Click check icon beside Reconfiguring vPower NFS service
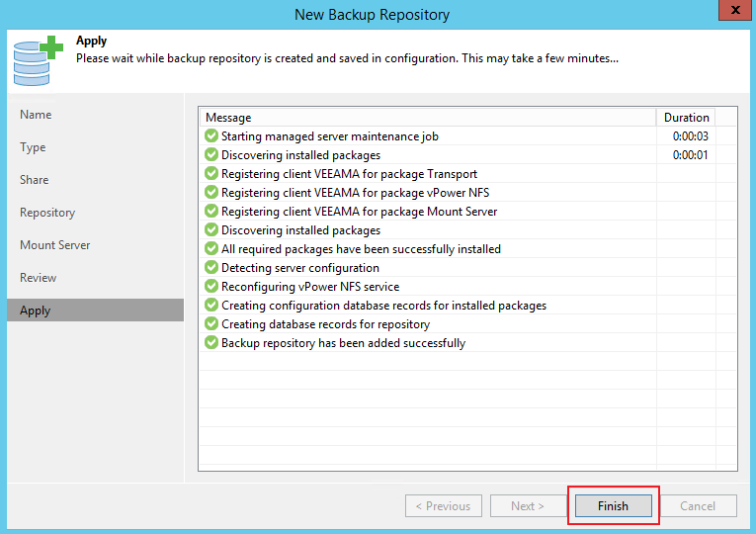This screenshot has height=534, width=756. pos(210,287)
